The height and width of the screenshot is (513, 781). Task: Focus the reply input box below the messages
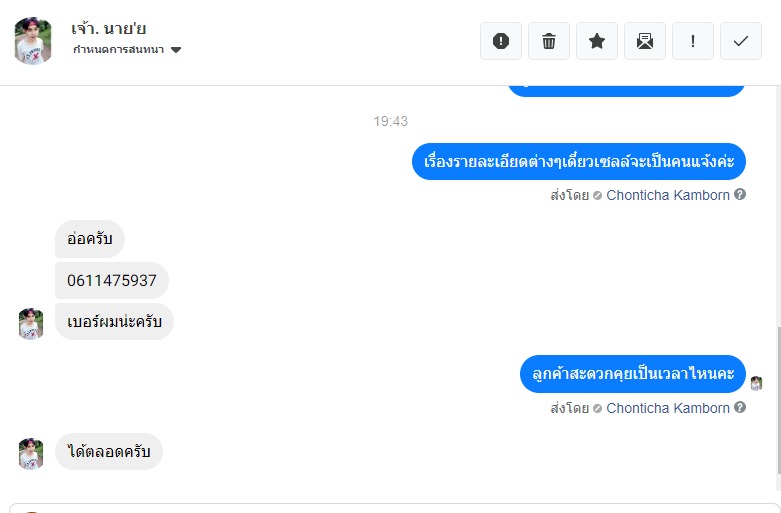tap(390, 508)
